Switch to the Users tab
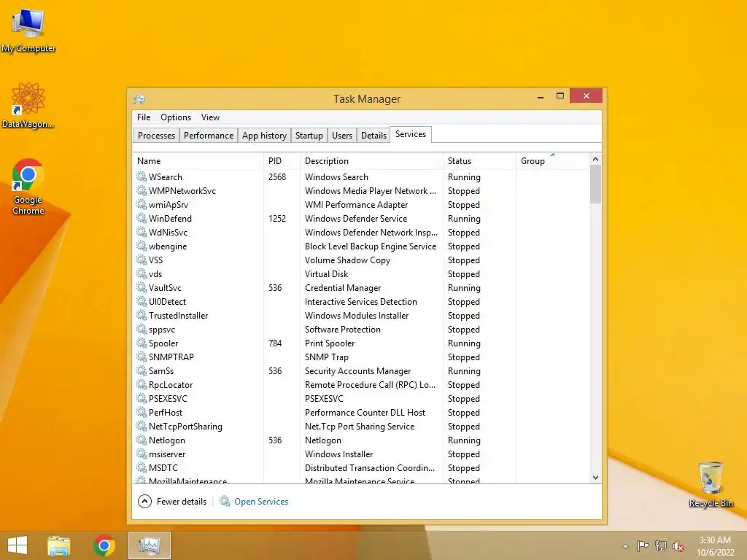The image size is (747, 560). tap(342, 135)
